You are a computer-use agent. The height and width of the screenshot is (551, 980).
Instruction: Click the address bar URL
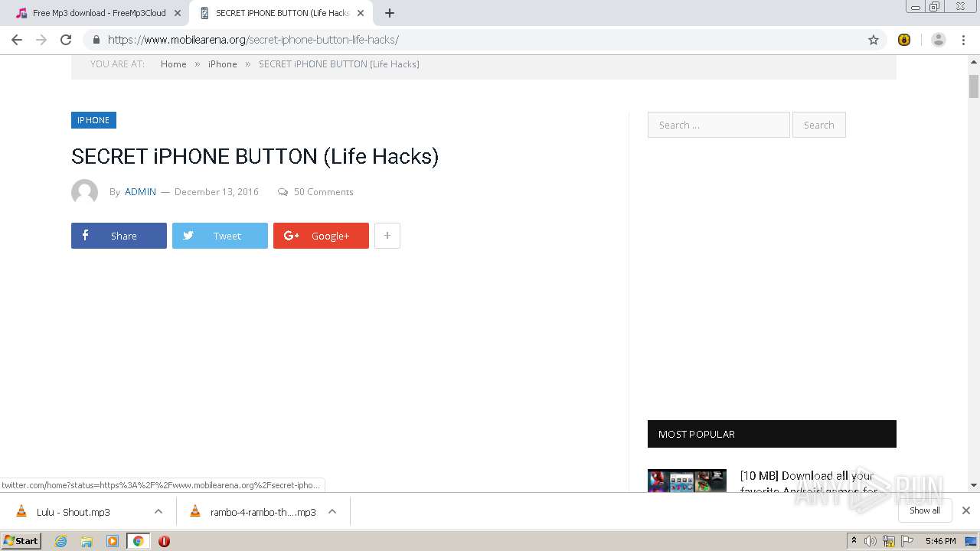point(253,40)
